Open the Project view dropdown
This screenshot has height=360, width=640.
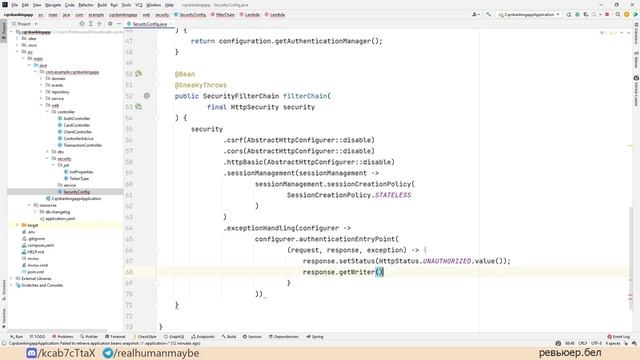pyautogui.click(x=25, y=24)
